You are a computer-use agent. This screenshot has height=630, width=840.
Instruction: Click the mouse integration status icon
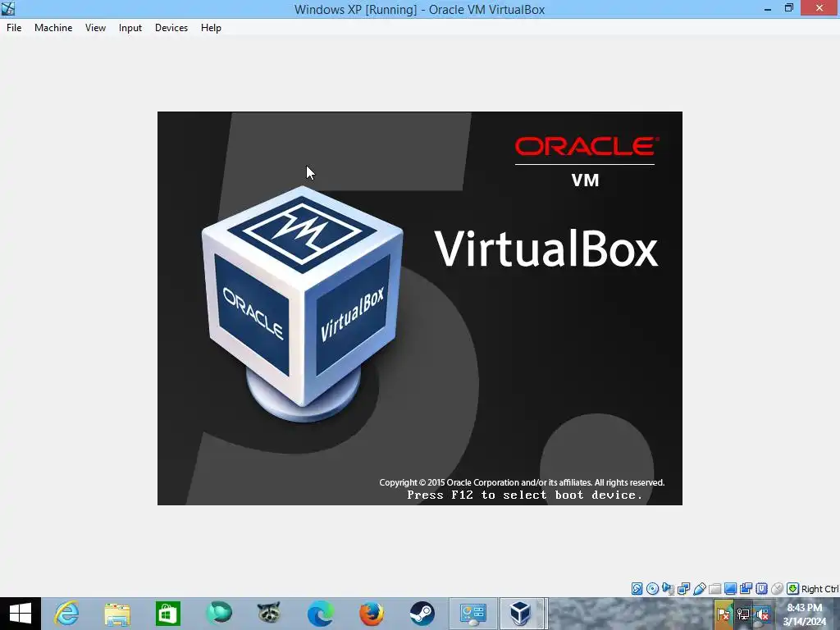(x=777, y=589)
